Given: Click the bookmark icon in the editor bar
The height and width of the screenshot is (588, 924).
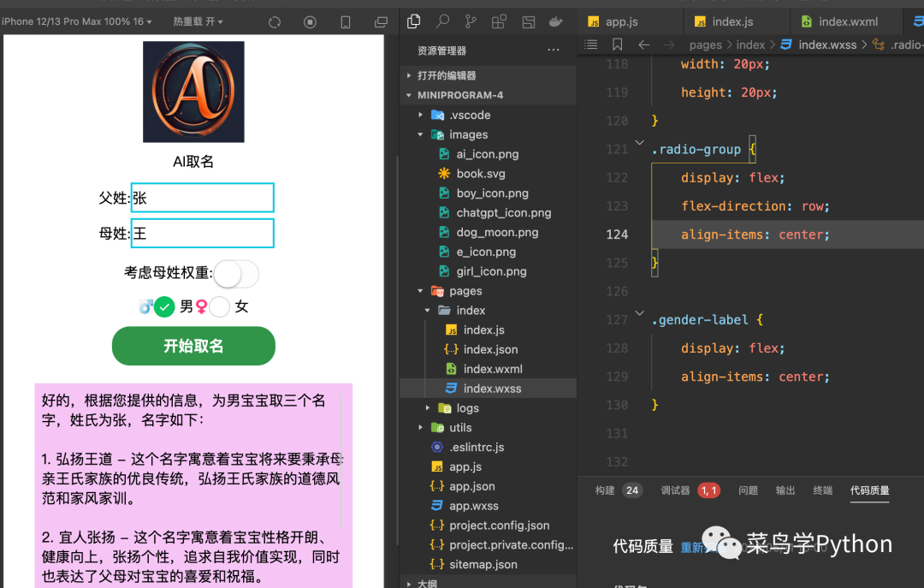Looking at the screenshot, I should pyautogui.click(x=618, y=45).
